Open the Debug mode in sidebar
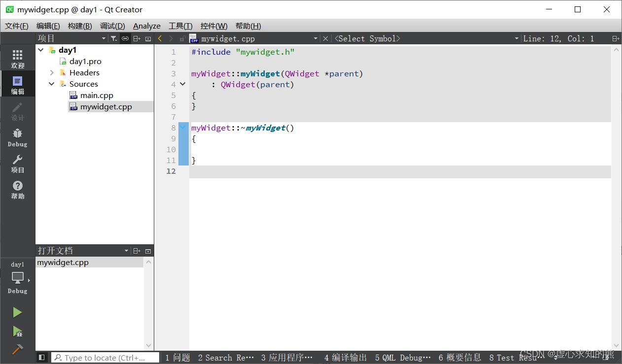This screenshot has width=622, height=364. (x=17, y=137)
